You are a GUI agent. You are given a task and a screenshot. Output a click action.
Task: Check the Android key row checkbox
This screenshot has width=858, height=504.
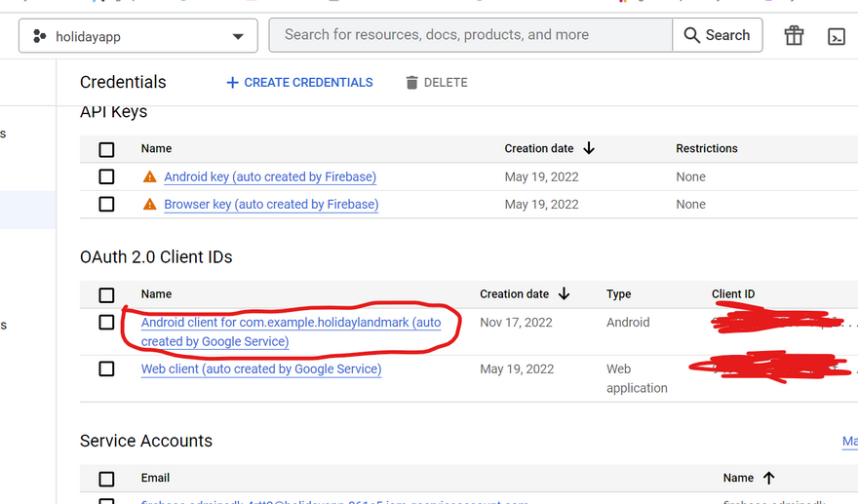click(x=106, y=177)
